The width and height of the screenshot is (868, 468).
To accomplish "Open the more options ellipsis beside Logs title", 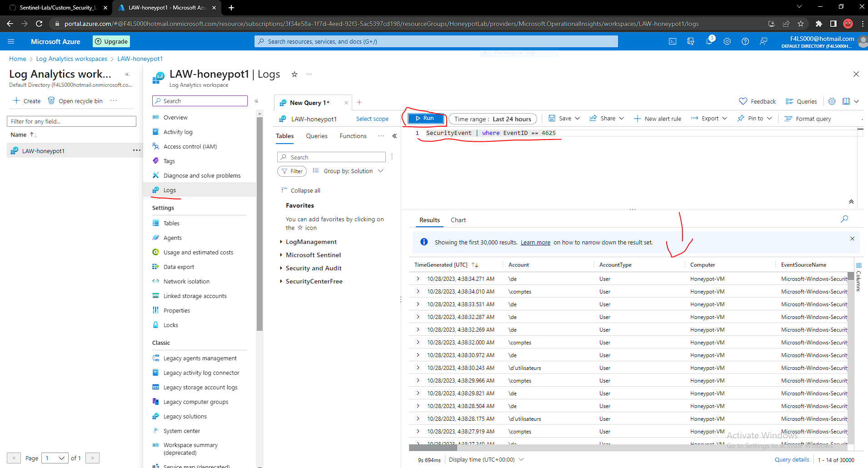I will pos(309,74).
